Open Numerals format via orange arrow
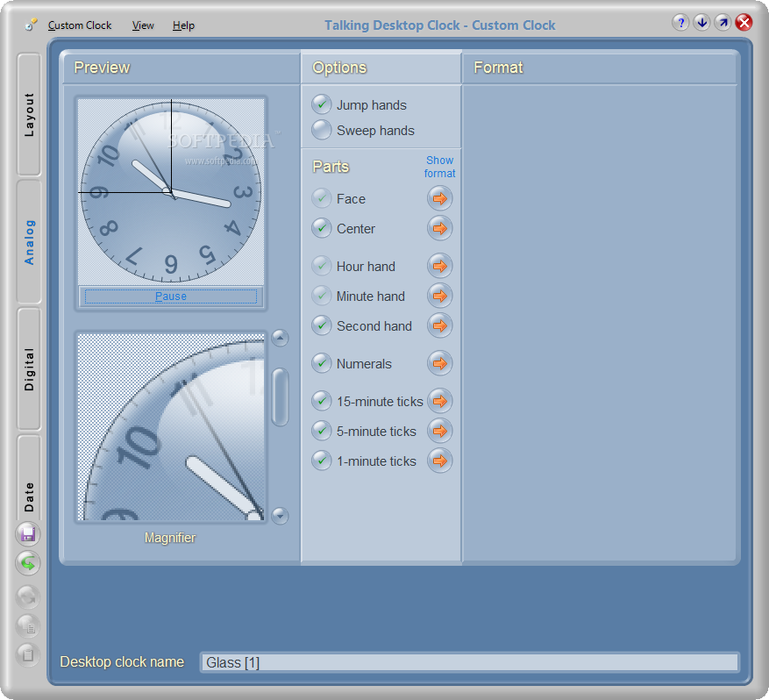Viewport: 769px width, 700px height. click(439, 363)
